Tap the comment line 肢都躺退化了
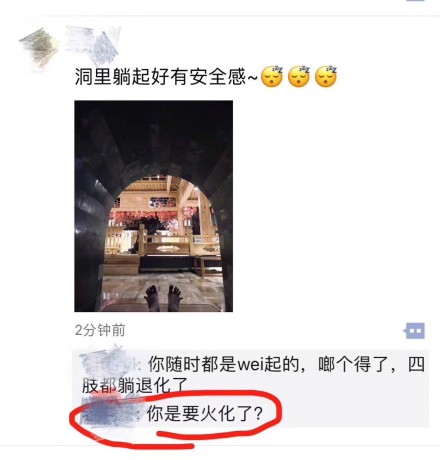Image resolution: width=440 pixels, height=460 pixels. pos(134,386)
